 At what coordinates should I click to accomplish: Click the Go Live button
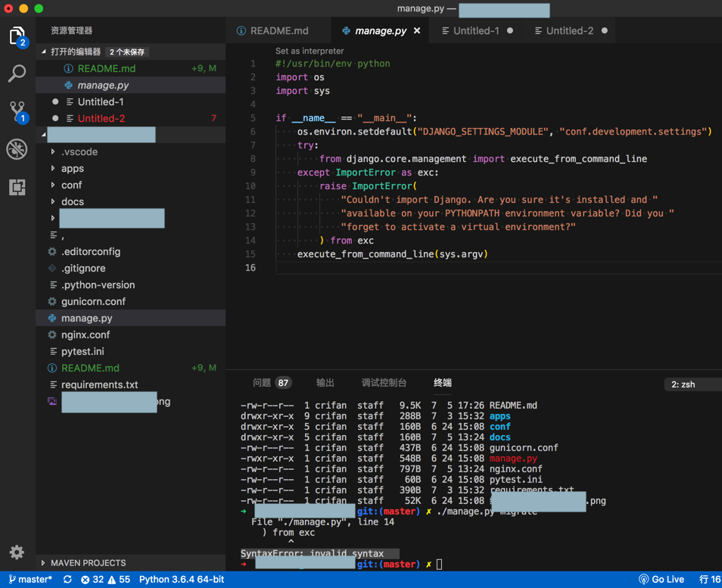[x=661, y=580]
